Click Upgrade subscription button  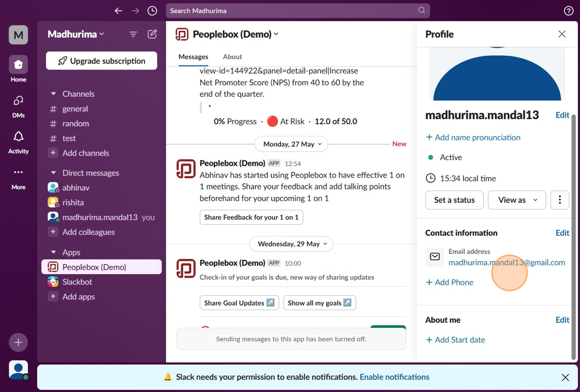point(102,61)
